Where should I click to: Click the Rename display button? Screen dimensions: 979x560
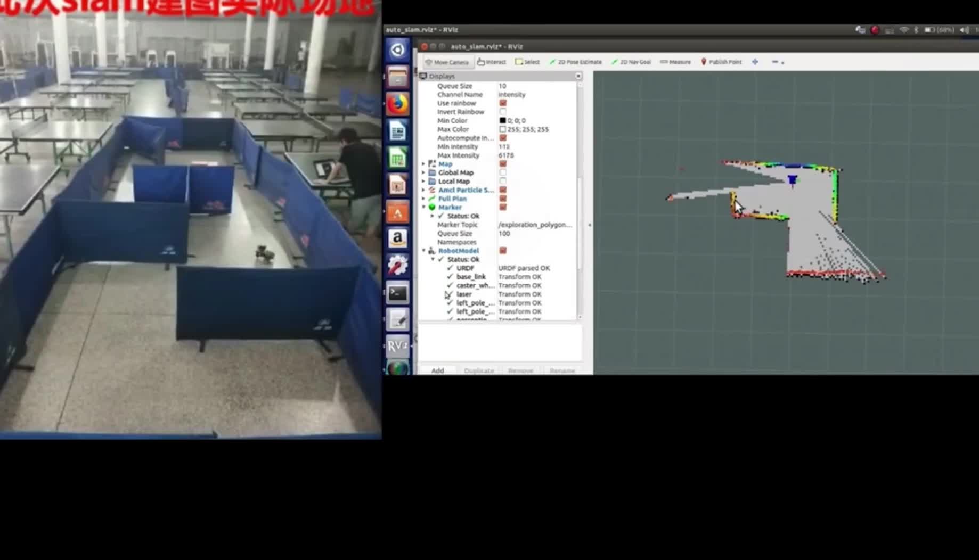562,370
